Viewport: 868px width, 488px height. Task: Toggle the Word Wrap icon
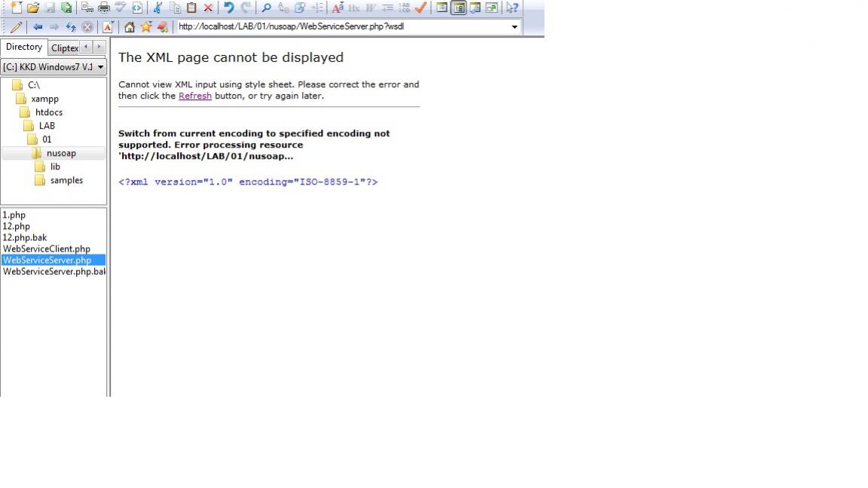(371, 8)
